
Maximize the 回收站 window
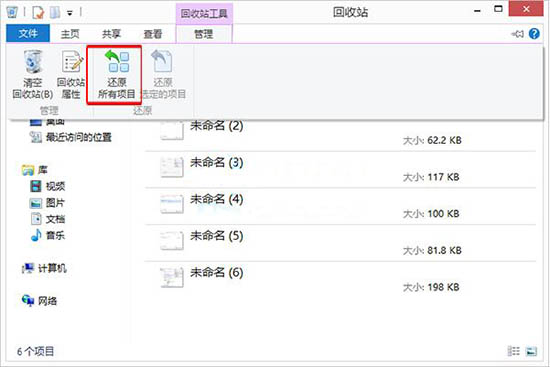tap(498, 9)
